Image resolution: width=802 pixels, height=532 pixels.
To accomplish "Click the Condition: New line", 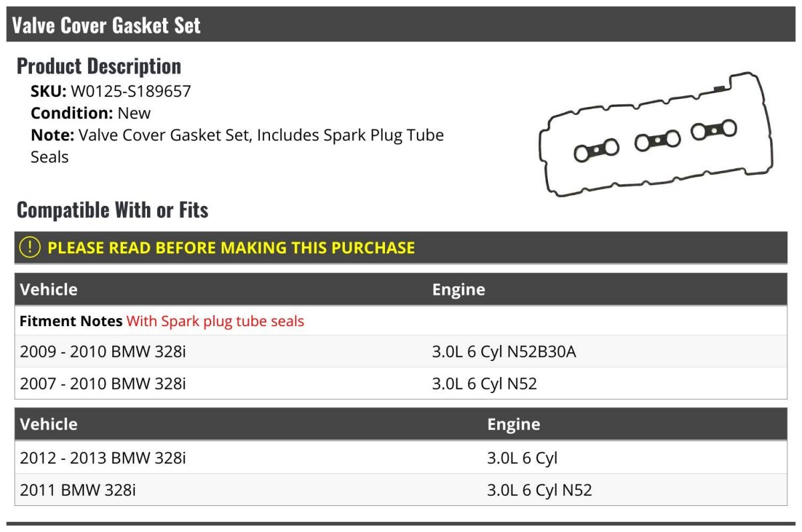I will click(91, 113).
